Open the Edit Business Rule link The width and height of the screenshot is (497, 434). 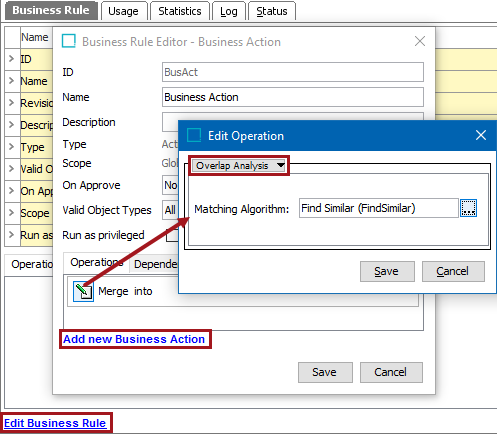55,423
